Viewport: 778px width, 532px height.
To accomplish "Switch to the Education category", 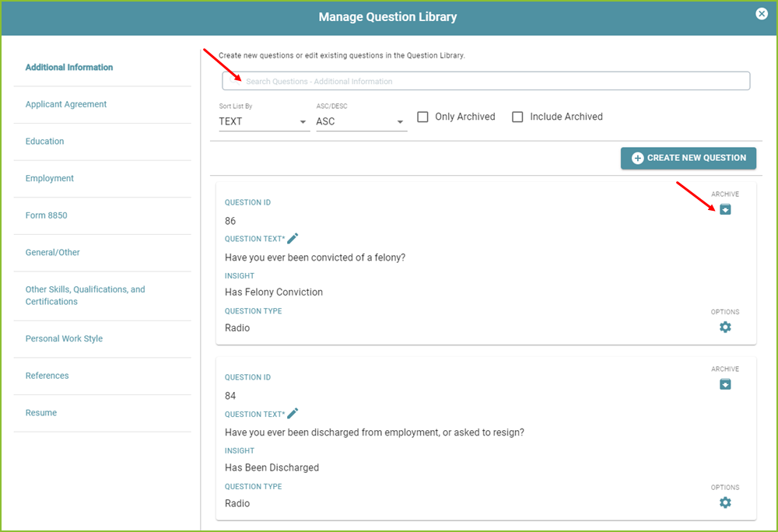I will 44,142.
